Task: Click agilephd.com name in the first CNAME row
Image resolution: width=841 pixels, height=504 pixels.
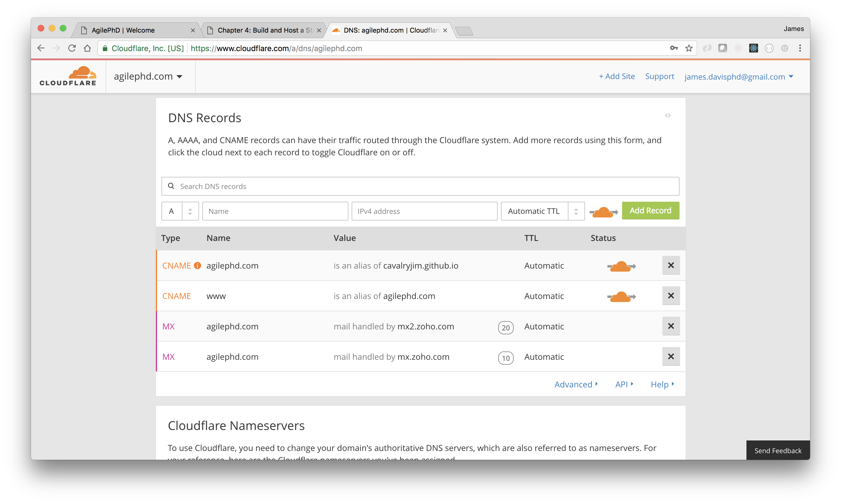Action: click(233, 266)
